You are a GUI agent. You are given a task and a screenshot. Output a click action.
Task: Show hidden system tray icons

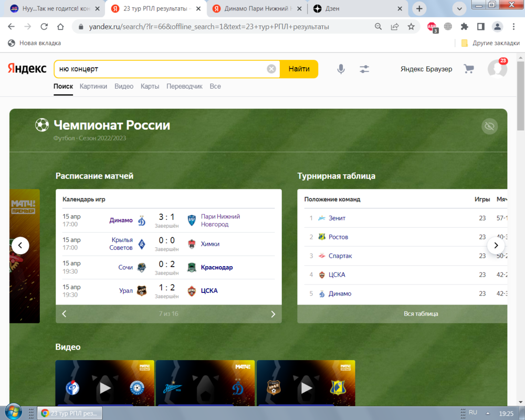point(488,413)
